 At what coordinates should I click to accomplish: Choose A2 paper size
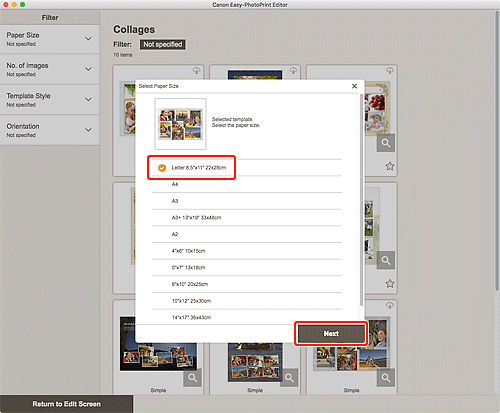pos(247,234)
